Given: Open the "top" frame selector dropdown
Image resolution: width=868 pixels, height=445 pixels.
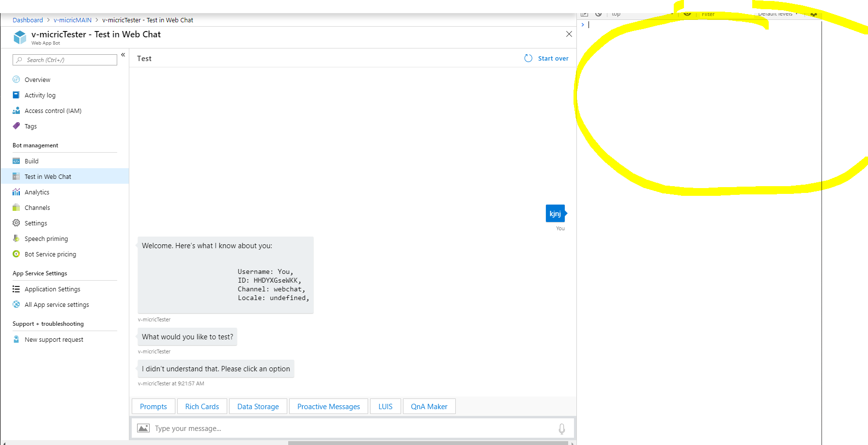Looking at the screenshot, I should (616, 14).
